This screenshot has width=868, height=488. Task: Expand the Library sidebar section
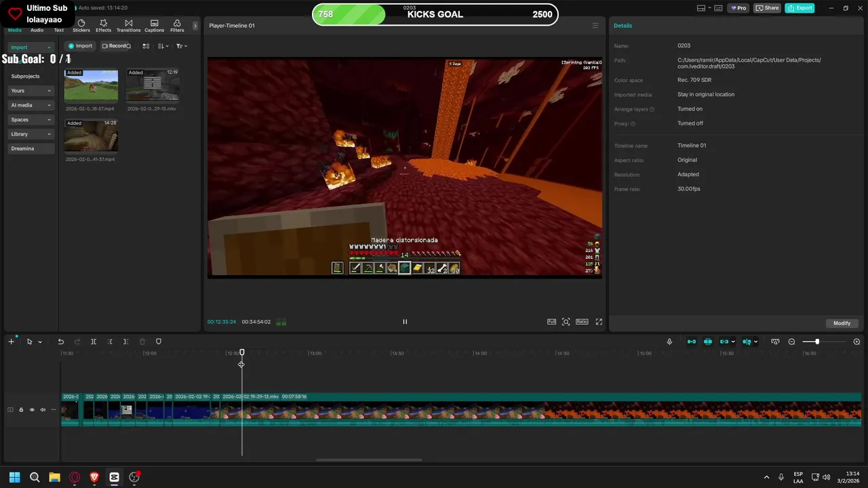(x=31, y=134)
